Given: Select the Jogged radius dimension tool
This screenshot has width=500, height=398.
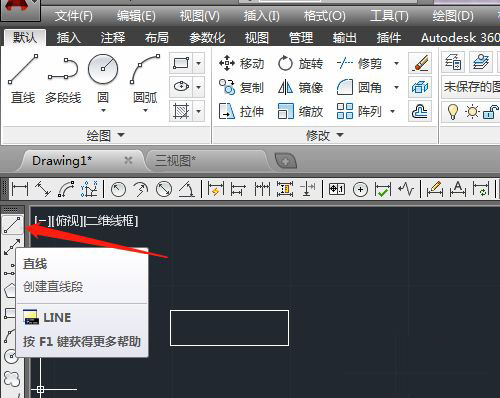Looking at the screenshot, I should tap(141, 189).
